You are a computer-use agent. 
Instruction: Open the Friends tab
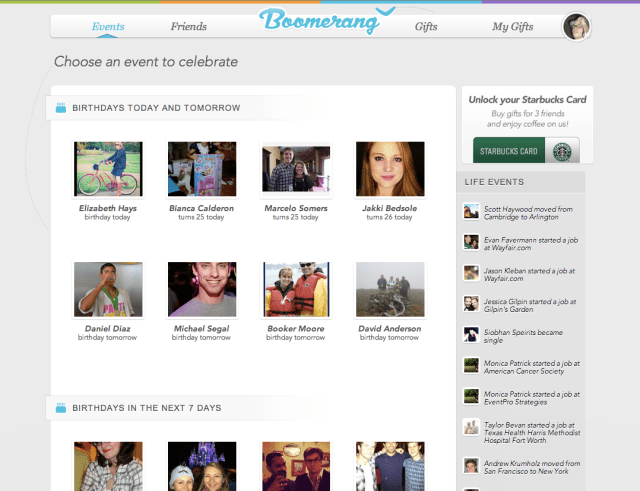point(189,27)
